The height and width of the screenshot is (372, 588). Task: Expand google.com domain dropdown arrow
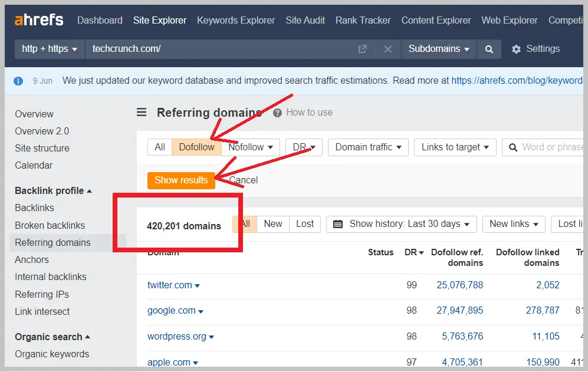point(201,311)
